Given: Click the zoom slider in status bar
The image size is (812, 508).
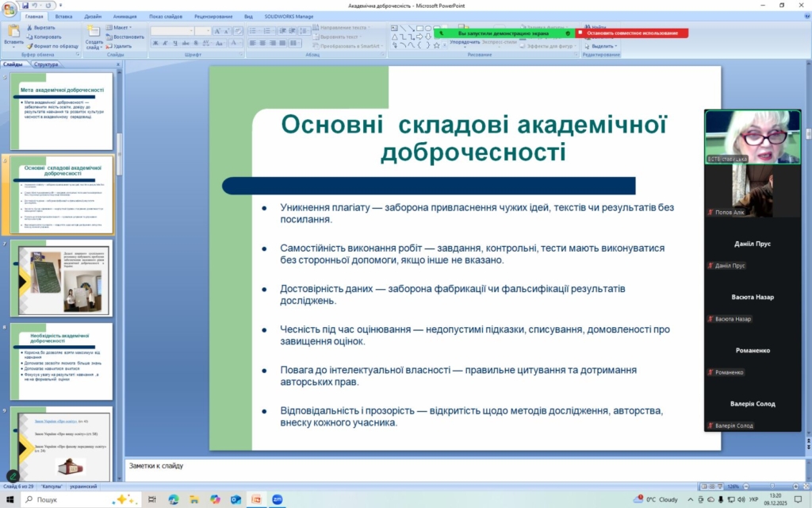Looking at the screenshot, I should point(775,486).
